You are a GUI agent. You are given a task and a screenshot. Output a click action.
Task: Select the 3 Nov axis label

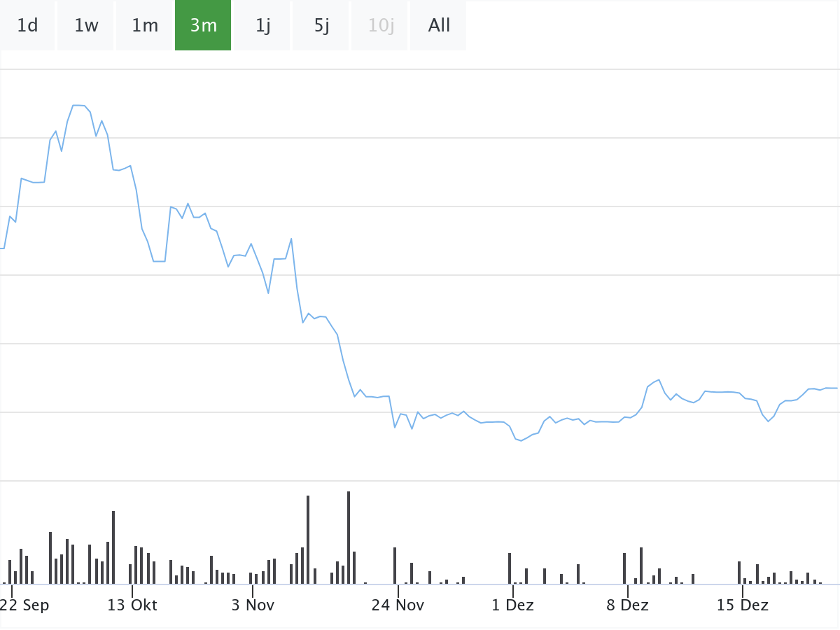pos(253,605)
